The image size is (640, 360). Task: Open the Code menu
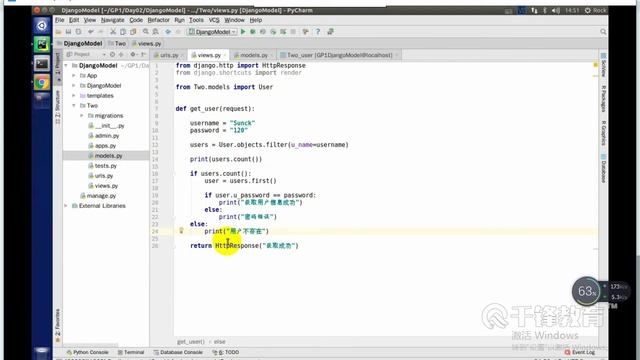click(x=136, y=20)
